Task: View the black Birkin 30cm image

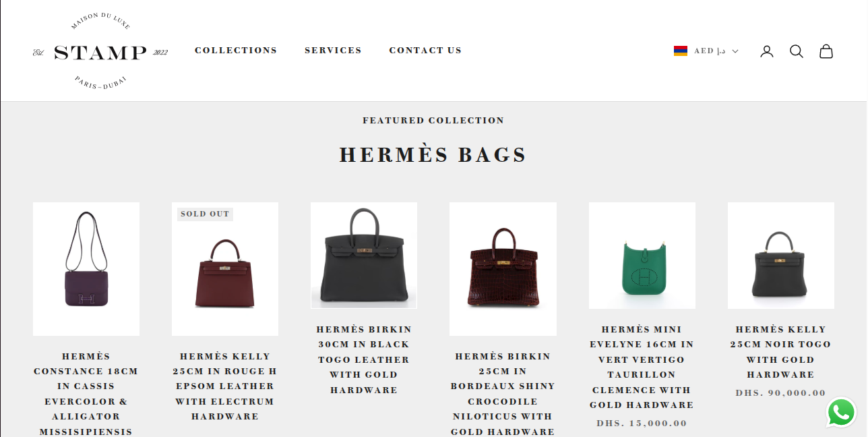Action: (x=364, y=256)
